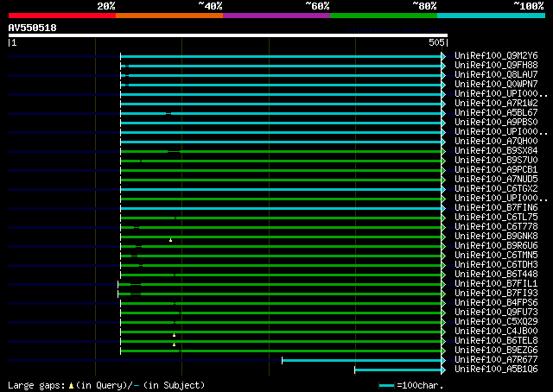
Task: Click the =100char. scale legend
Action: (x=411, y=385)
